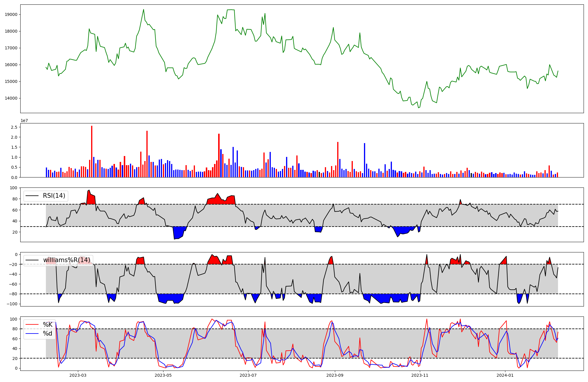Click the 2023-07 date label
This screenshot has width=588, height=382.
[x=248, y=375]
